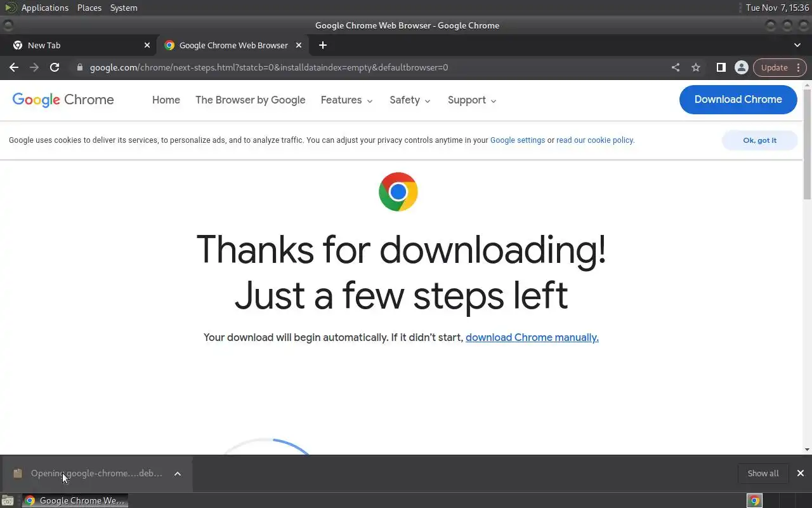
Task: Close the downloads bar
Action: (801, 473)
